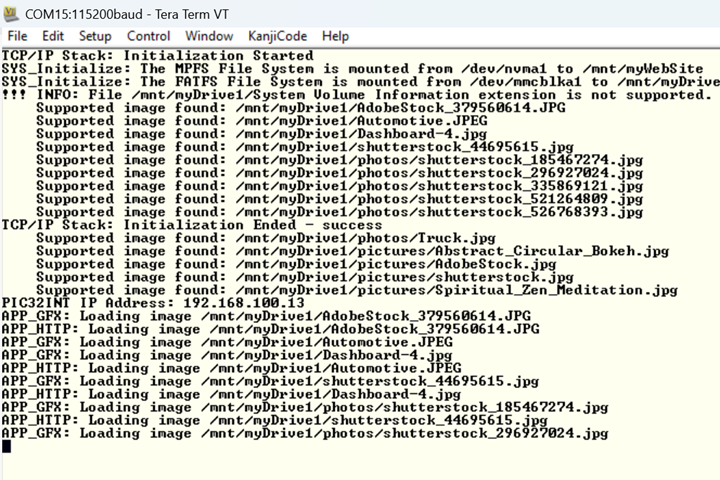
Task: Click the System Volume Information INFO line
Action: pos(356,95)
